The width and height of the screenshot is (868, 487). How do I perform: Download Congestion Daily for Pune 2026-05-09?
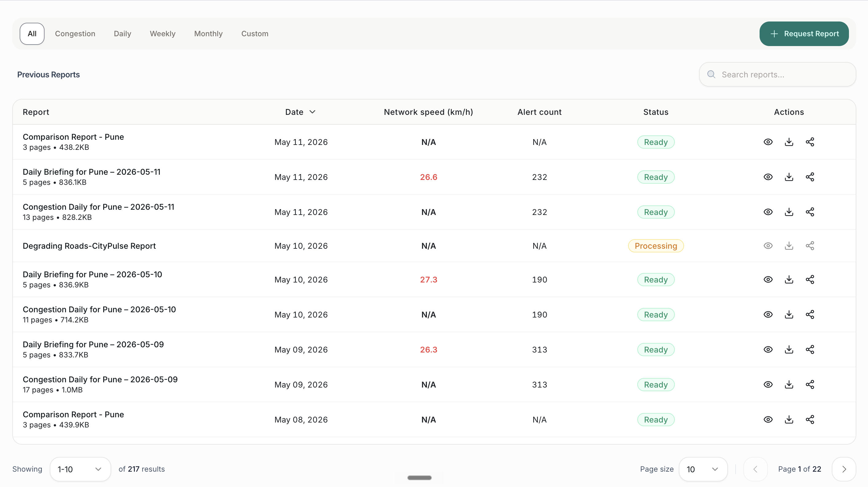(x=789, y=384)
